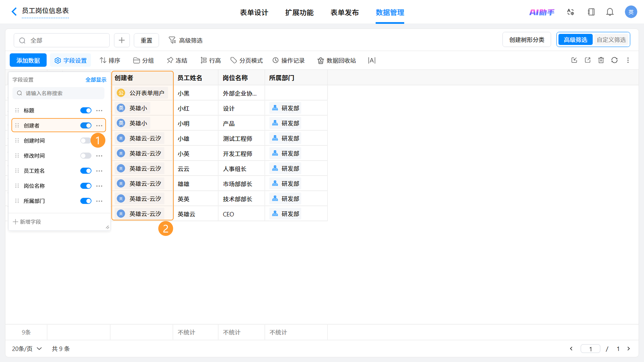
Task: Click drag handle for 所属部门 field
Action: click(17, 201)
